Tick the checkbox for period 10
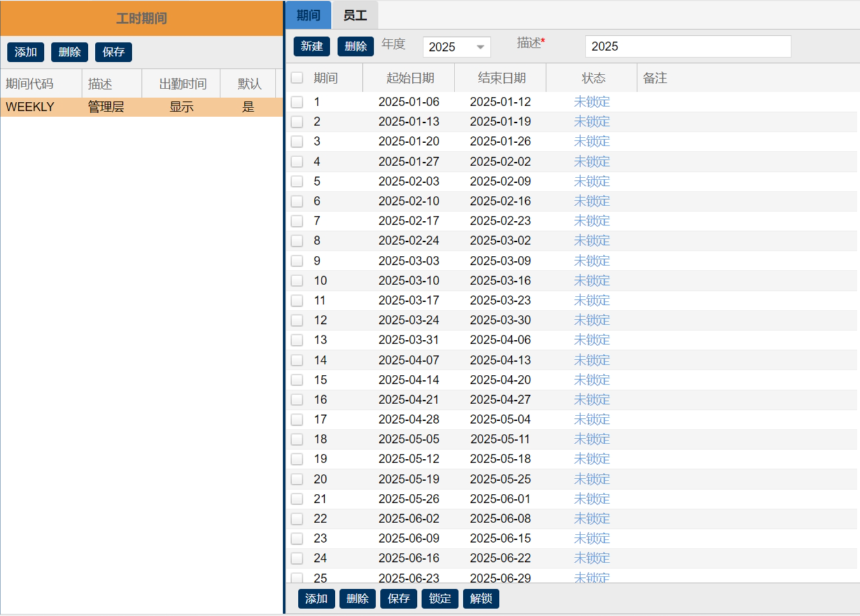This screenshot has width=860, height=616. tap(297, 281)
